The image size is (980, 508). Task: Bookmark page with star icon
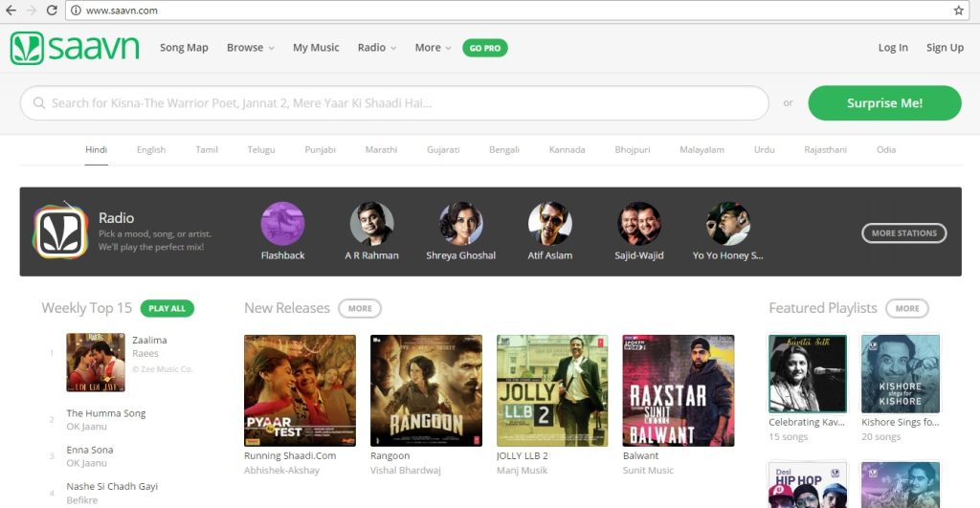[959, 10]
